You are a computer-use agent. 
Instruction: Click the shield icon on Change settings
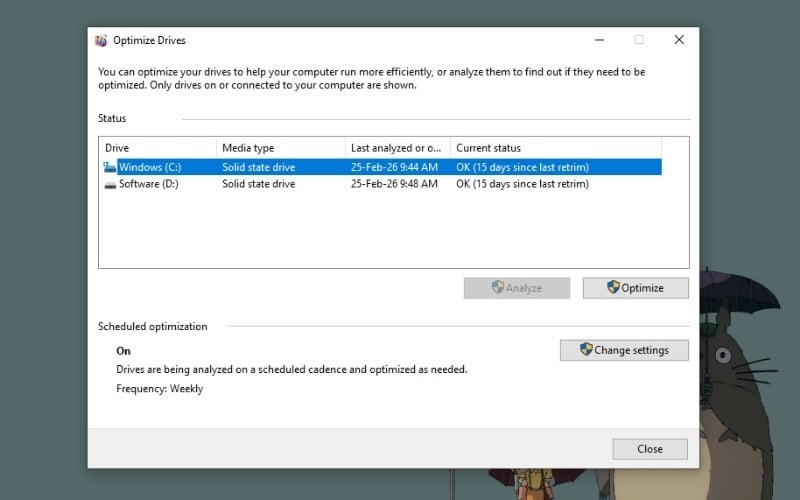coord(586,350)
